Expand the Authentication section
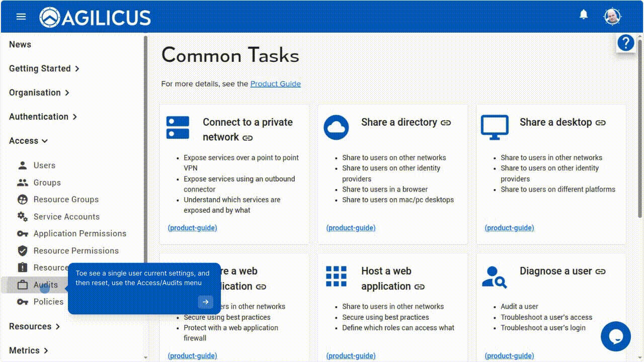Viewport: 644px width, 362px height. [43, 117]
